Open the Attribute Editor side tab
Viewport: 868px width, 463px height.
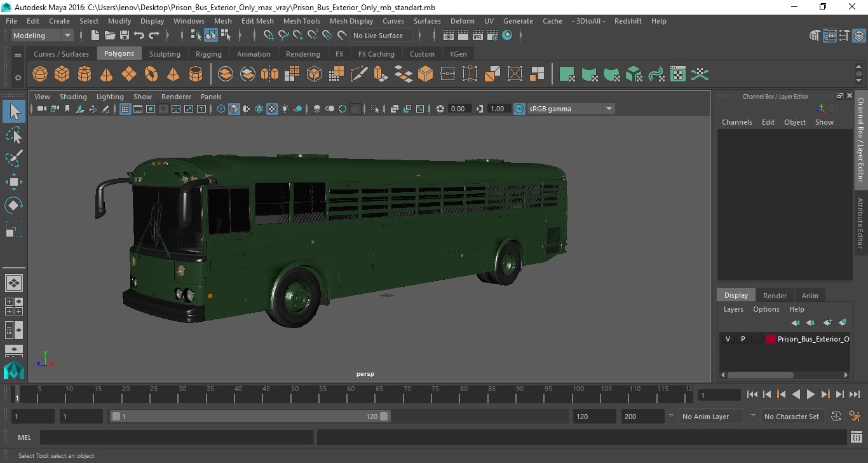click(860, 223)
